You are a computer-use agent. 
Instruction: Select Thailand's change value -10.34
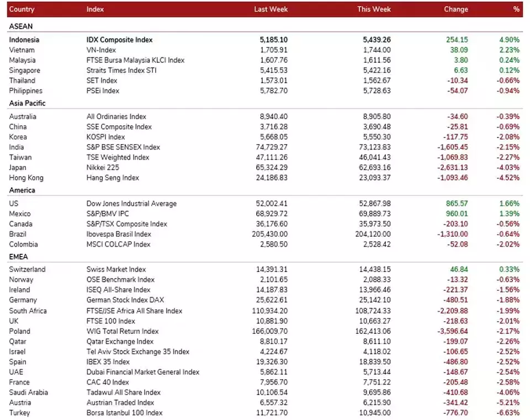[x=457, y=81]
